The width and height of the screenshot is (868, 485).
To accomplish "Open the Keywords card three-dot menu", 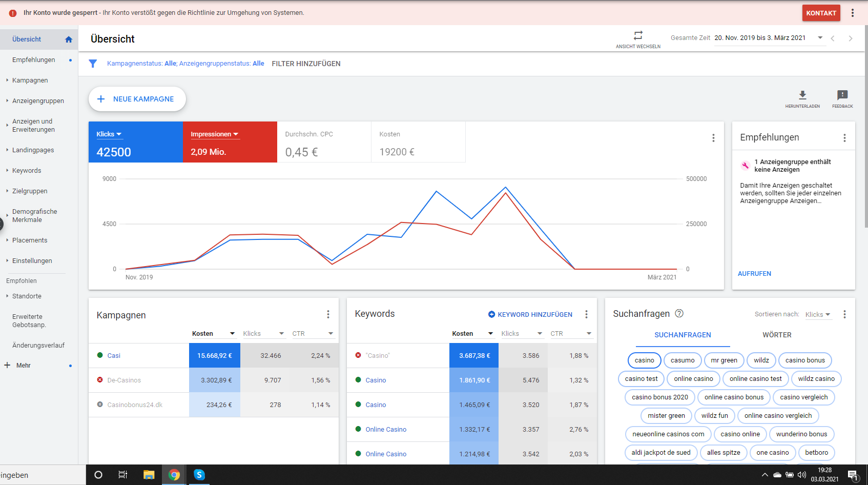I will click(586, 314).
